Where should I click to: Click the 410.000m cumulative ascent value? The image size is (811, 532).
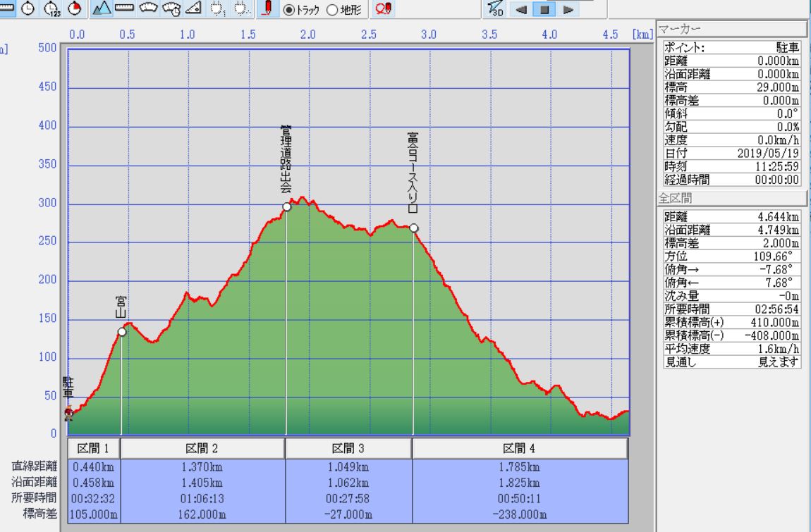775,323
